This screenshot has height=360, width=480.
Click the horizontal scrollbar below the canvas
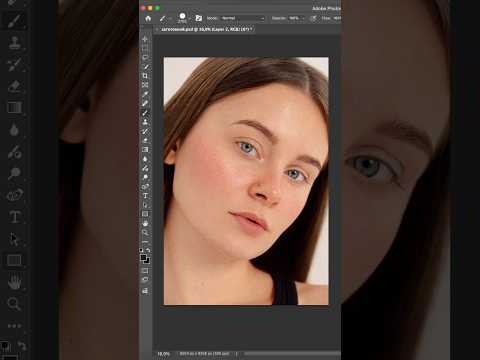292,353
